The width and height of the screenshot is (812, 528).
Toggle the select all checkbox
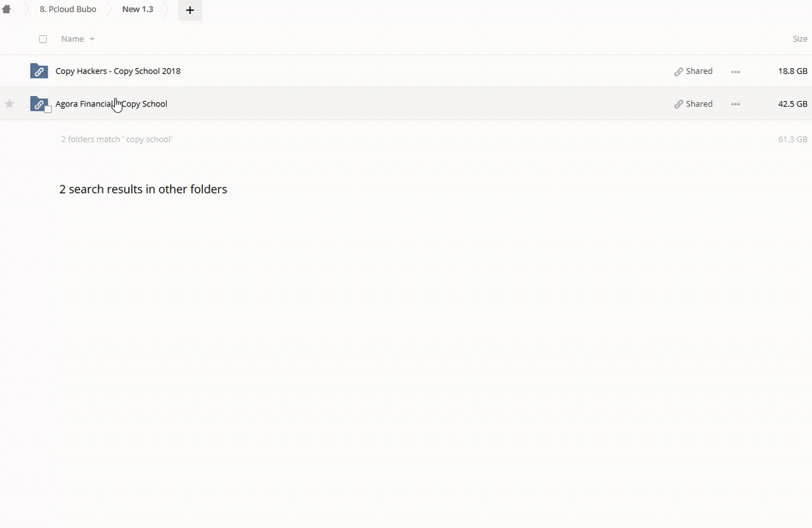(x=43, y=39)
